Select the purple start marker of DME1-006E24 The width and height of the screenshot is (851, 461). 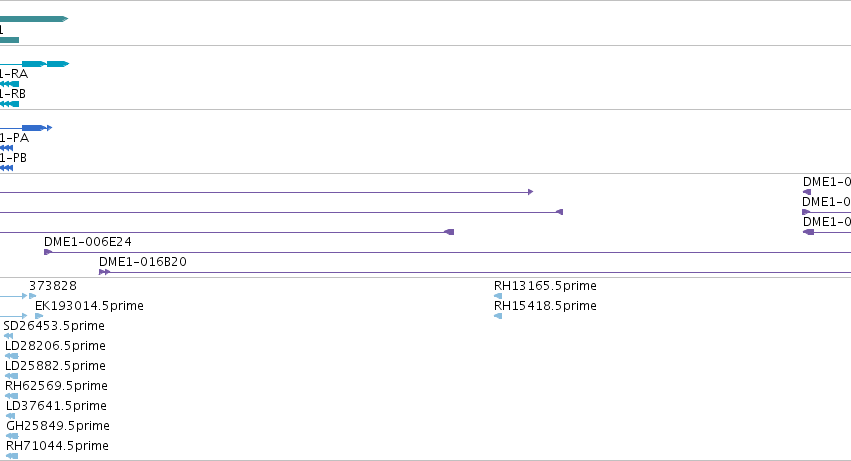48,252
